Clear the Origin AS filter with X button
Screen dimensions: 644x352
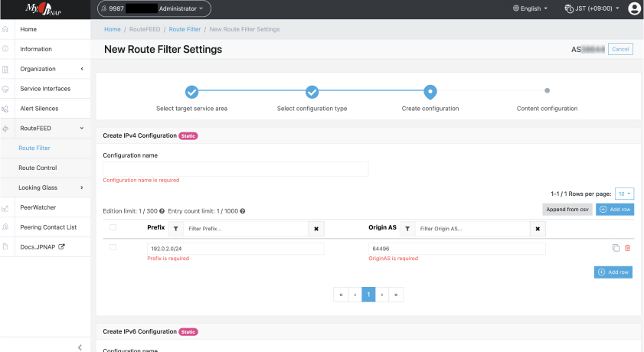click(x=538, y=228)
